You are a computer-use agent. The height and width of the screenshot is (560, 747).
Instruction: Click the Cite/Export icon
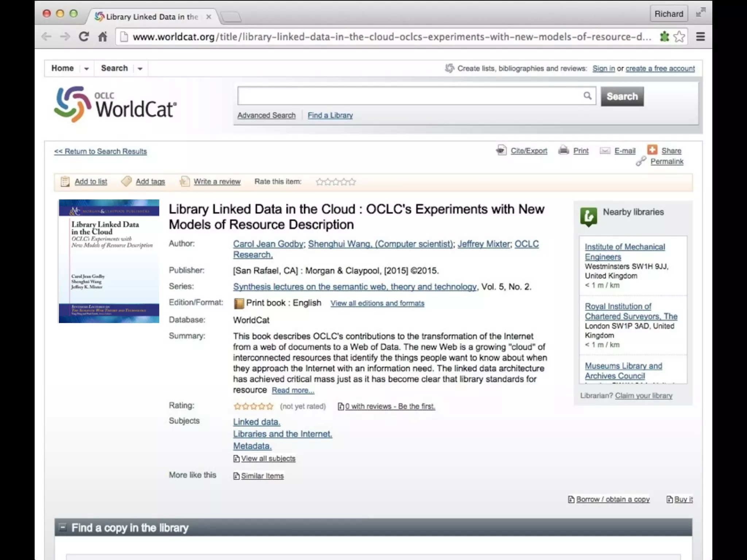(x=501, y=150)
